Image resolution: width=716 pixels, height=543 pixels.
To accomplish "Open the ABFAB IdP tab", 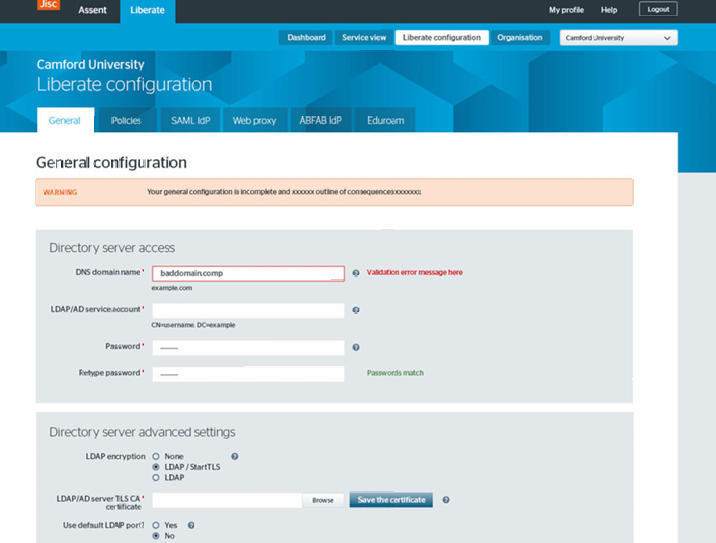I will 321,121.
